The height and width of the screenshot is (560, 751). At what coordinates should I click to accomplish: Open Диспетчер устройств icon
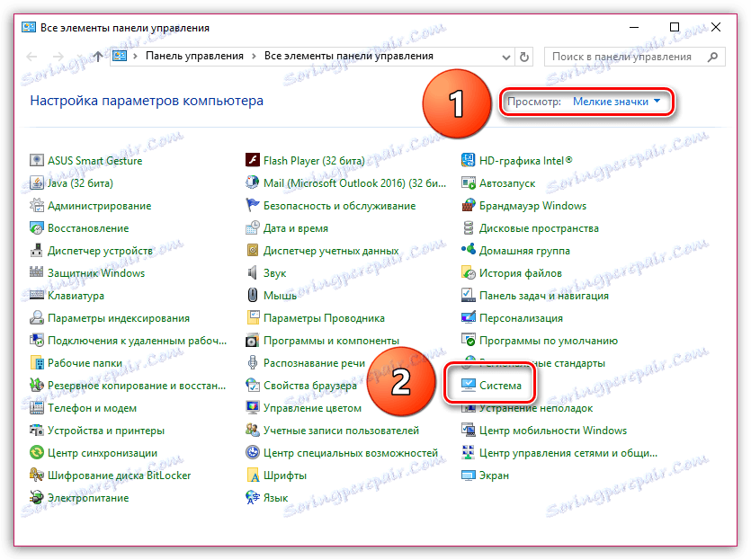pyautogui.click(x=36, y=250)
